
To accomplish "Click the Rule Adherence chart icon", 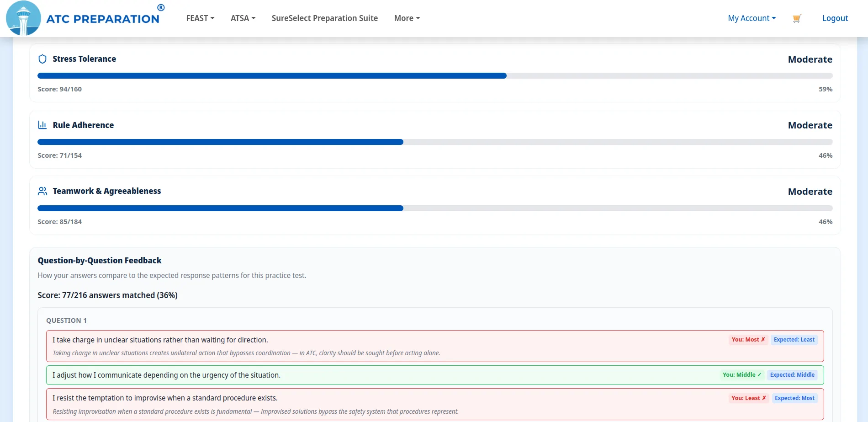I will coord(42,125).
